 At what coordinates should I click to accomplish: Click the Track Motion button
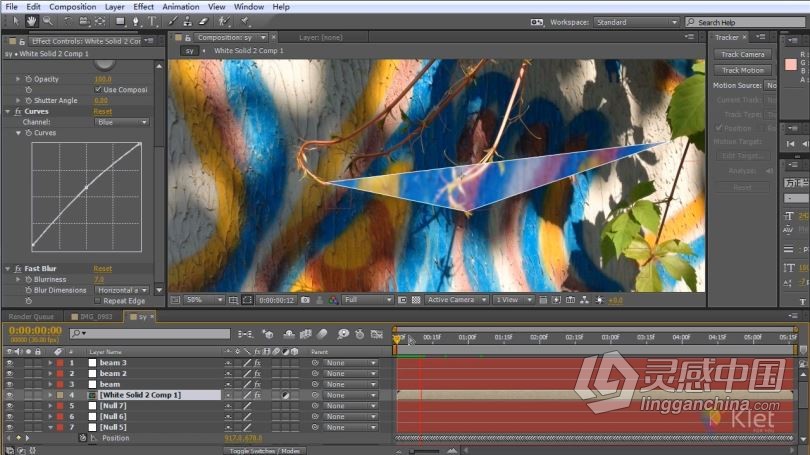click(742, 70)
